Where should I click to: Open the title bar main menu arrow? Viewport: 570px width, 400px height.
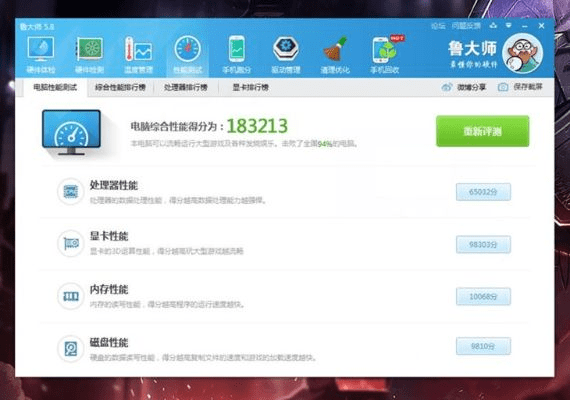coord(509,26)
